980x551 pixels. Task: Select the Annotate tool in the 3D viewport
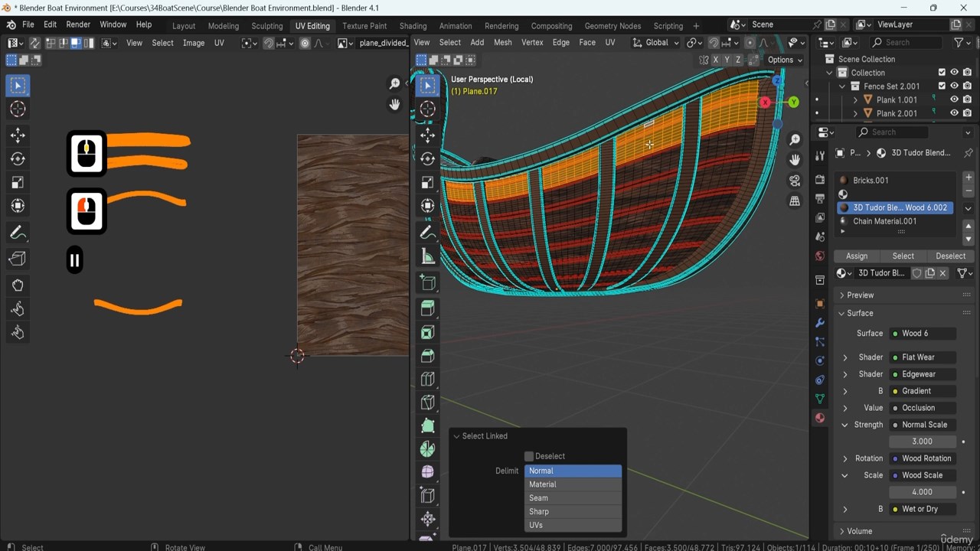tap(428, 233)
